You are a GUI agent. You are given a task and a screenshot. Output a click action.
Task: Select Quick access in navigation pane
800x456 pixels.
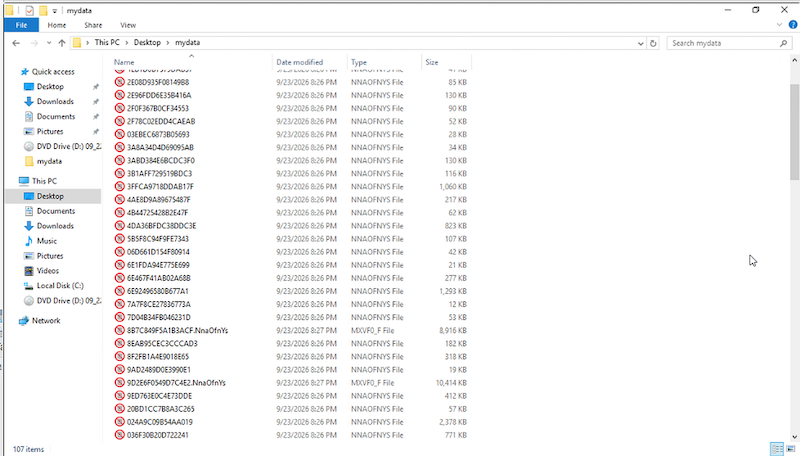click(x=53, y=72)
